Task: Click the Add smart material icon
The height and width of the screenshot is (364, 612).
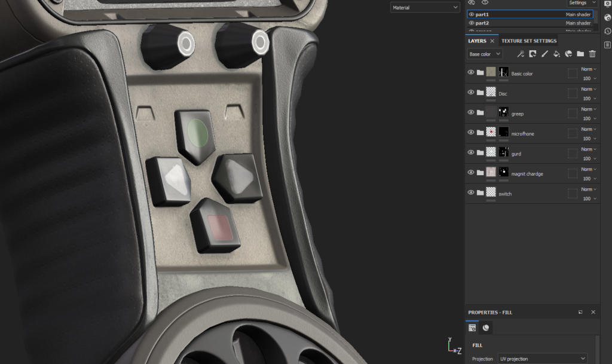Action: pos(568,54)
